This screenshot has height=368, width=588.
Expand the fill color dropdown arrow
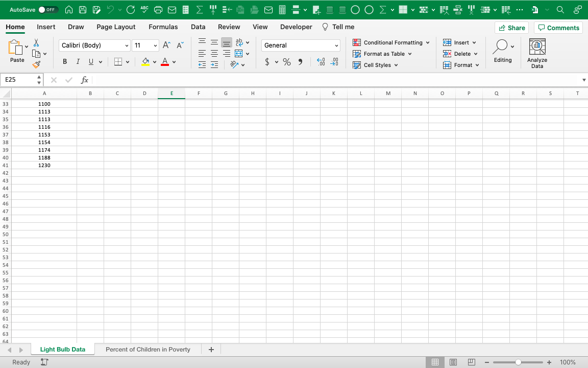(155, 62)
